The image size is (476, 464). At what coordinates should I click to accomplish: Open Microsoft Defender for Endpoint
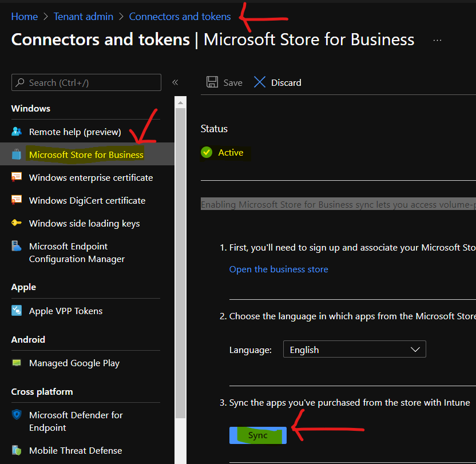tap(76, 422)
